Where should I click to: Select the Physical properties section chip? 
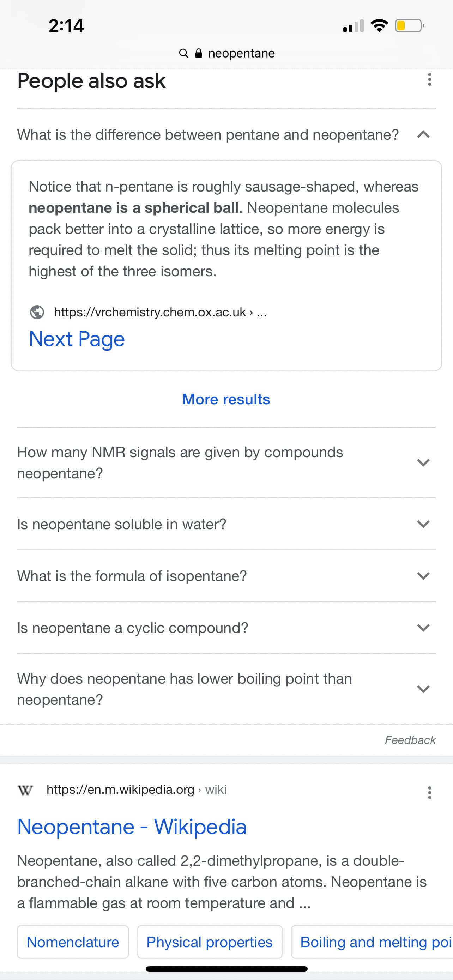tap(210, 942)
